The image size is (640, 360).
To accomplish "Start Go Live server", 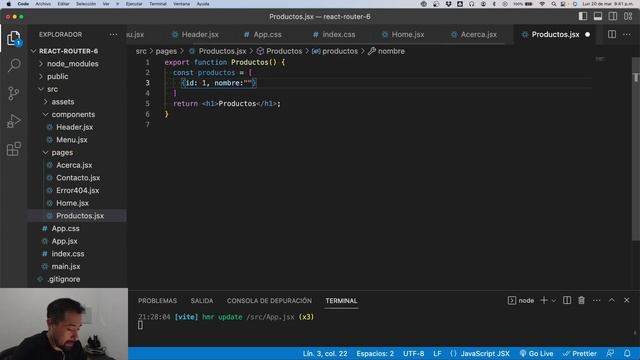I will tap(536, 353).
